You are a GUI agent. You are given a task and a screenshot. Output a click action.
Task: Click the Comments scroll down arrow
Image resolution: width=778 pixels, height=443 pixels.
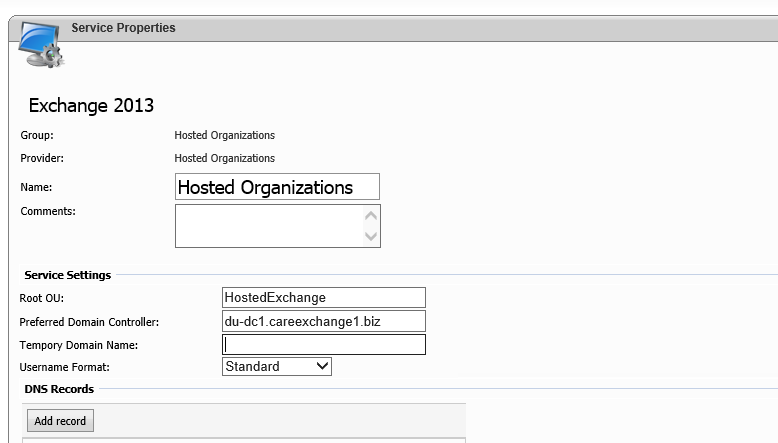(371, 236)
